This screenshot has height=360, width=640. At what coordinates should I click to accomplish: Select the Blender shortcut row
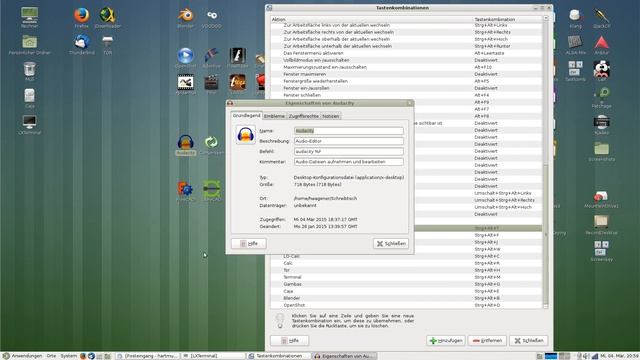(x=406, y=298)
